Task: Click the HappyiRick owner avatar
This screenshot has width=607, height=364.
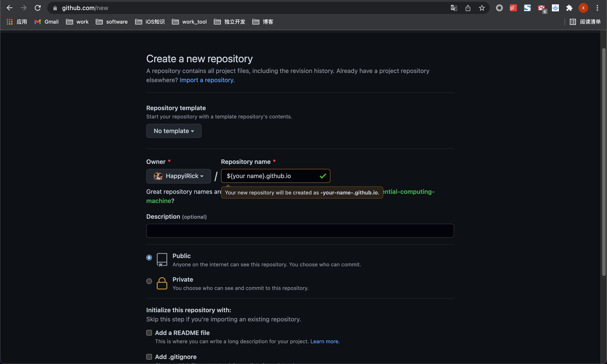Action: (x=158, y=176)
